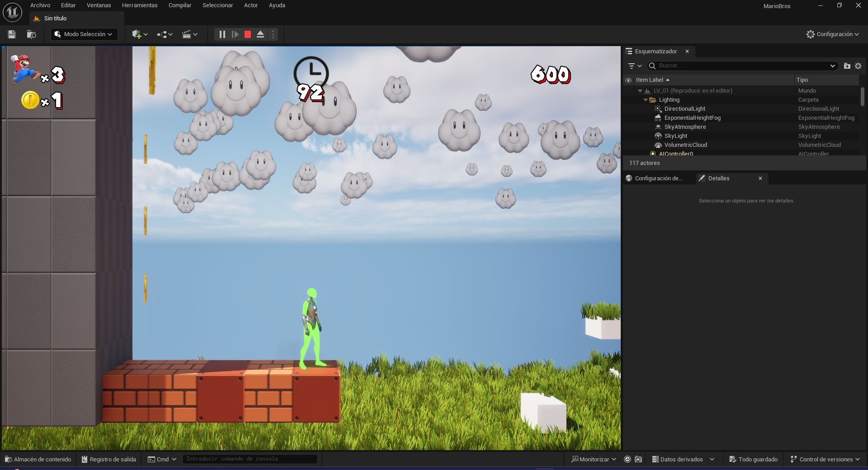Open outliner settings gear
The image size is (868, 470).
tap(858, 66)
